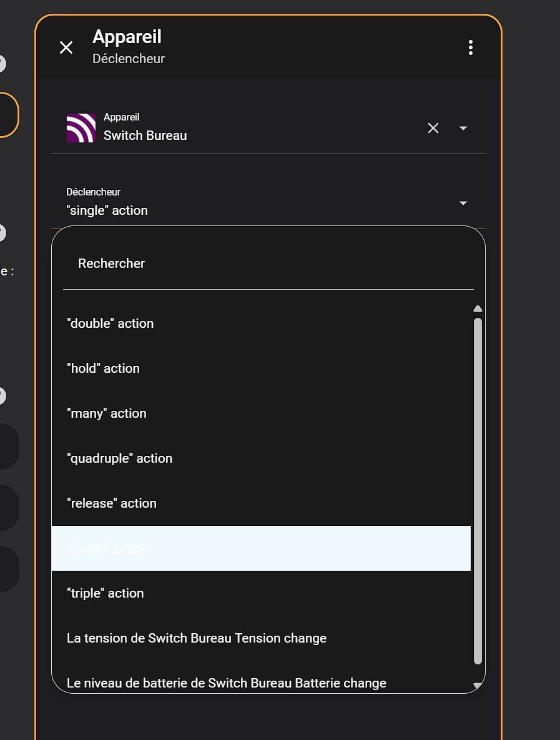Click the Appareil field showing Switch Bureau

250,128
